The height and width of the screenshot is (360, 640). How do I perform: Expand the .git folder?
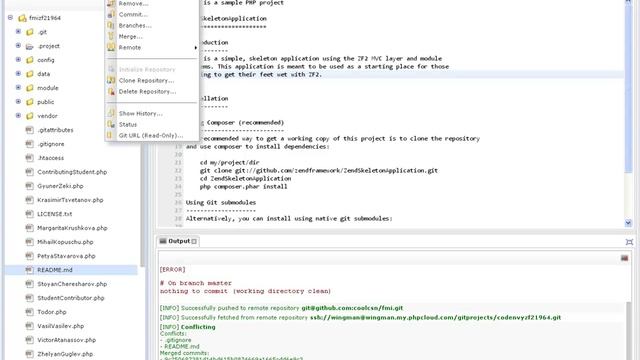coord(18,31)
